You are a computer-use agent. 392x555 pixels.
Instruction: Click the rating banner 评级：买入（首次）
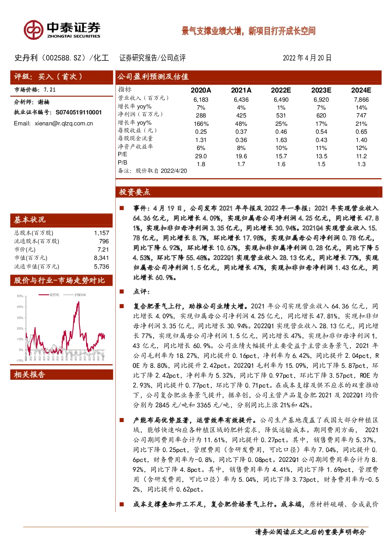(61, 77)
